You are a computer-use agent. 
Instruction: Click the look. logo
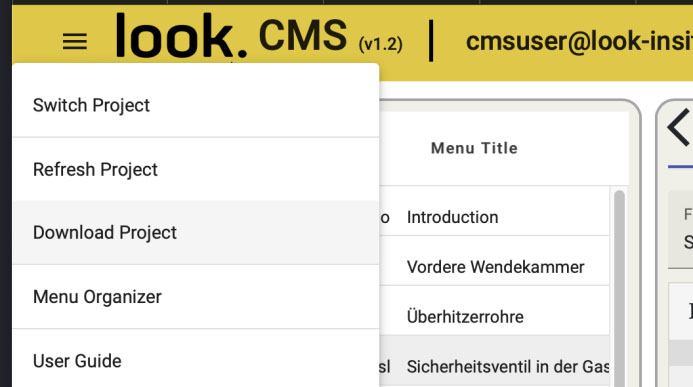181,36
